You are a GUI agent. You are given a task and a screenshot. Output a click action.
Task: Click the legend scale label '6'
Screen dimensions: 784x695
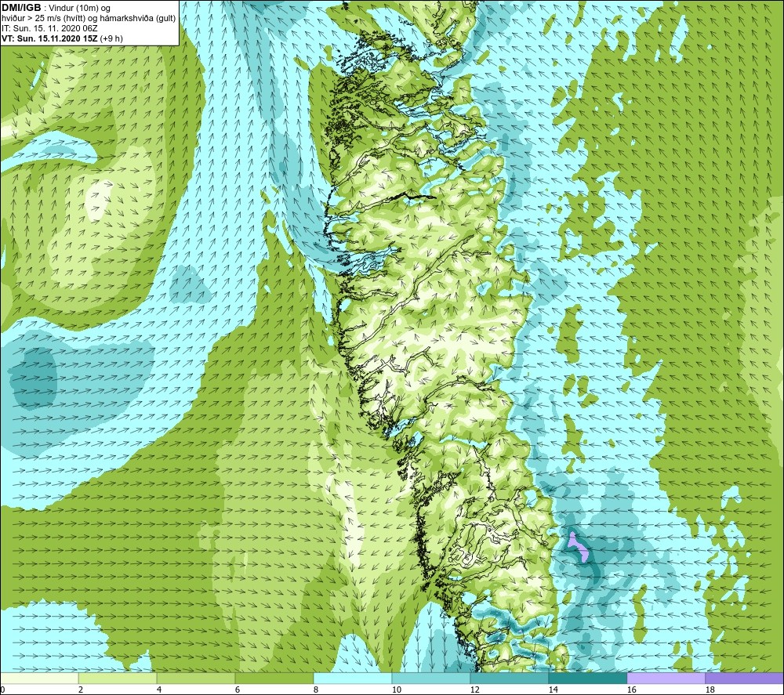(237, 690)
